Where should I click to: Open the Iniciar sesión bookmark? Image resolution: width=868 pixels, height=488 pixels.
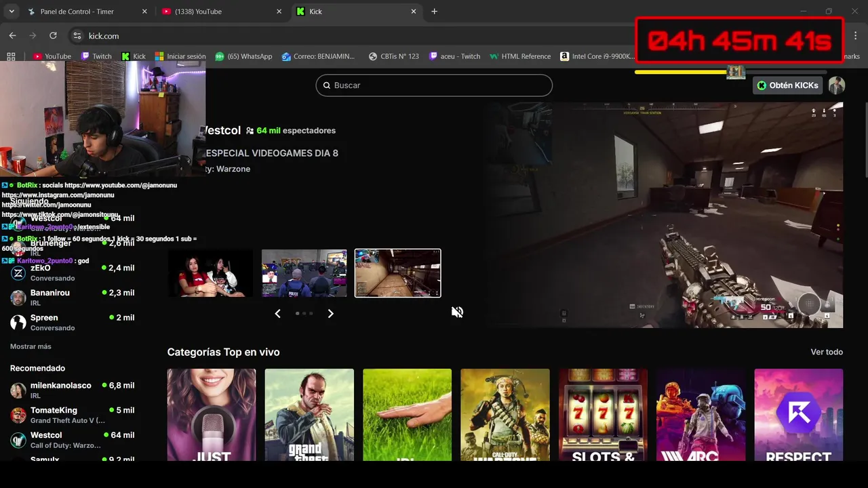pyautogui.click(x=180, y=56)
